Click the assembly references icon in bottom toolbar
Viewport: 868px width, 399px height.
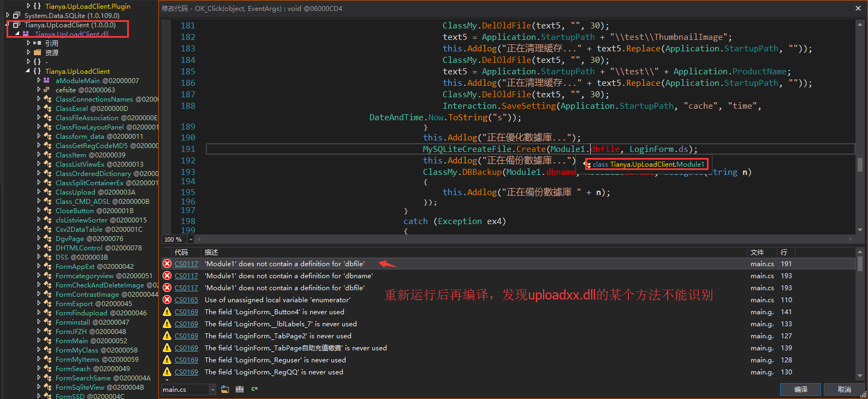pyautogui.click(x=240, y=389)
